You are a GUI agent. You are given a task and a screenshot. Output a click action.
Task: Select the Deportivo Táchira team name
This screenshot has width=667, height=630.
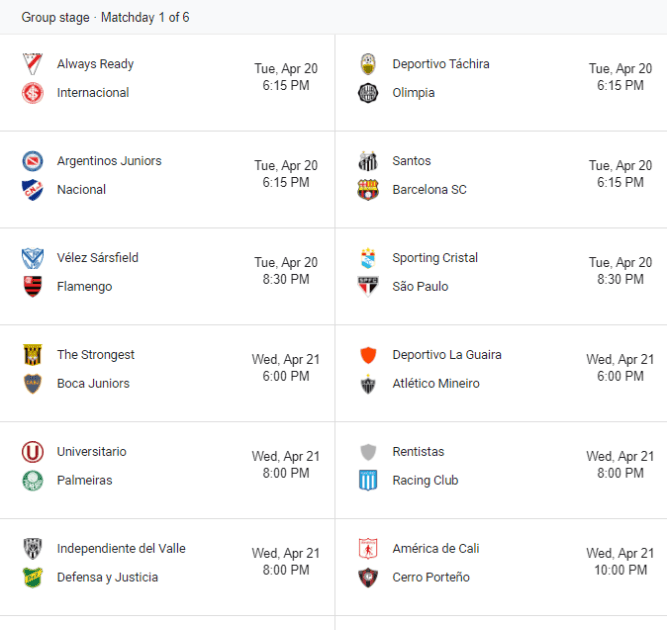click(x=441, y=64)
